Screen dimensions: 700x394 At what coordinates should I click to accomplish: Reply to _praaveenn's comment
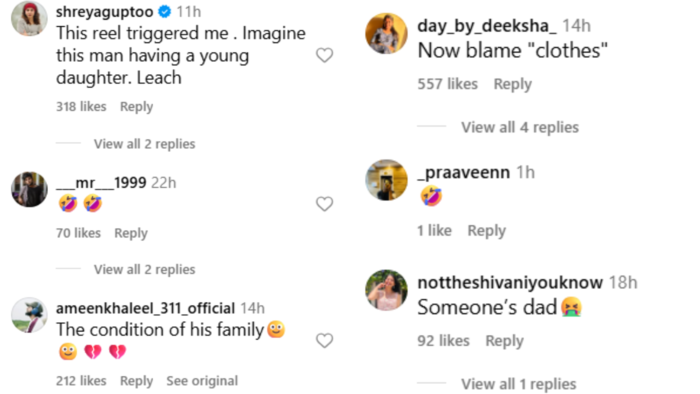(487, 230)
